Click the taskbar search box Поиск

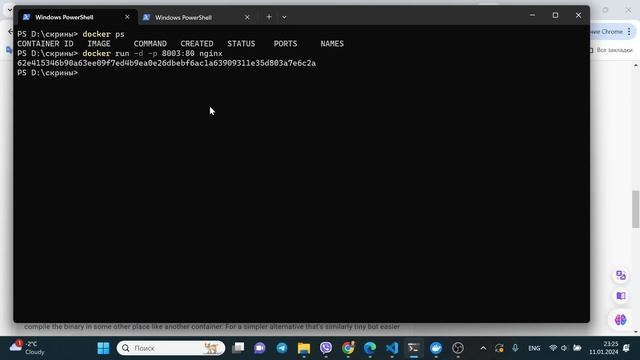pos(171,348)
